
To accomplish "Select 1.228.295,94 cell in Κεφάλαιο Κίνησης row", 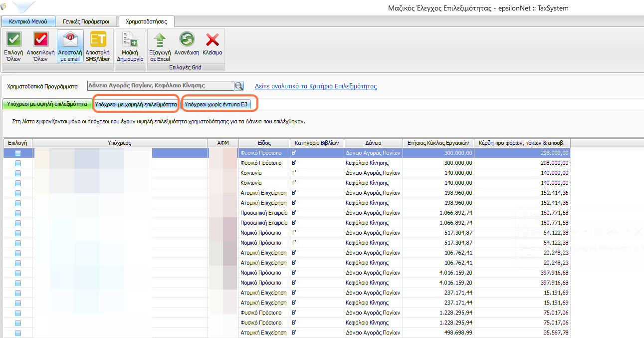I will (x=438, y=323).
